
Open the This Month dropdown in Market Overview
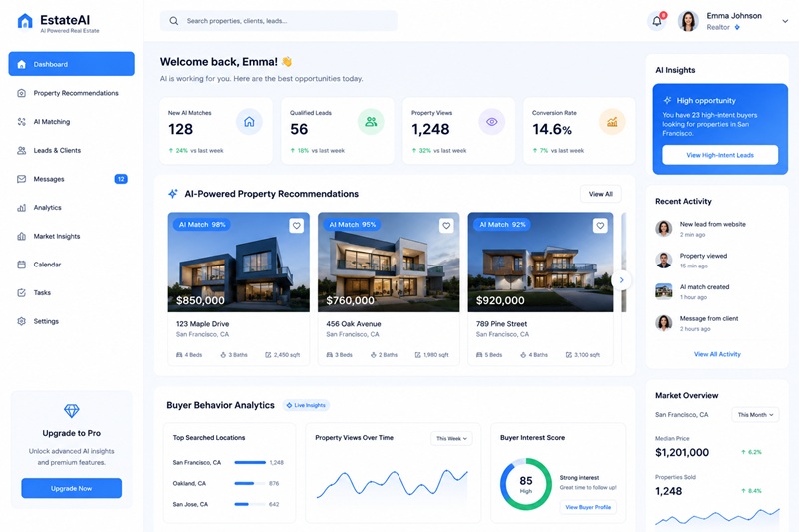[x=755, y=415]
